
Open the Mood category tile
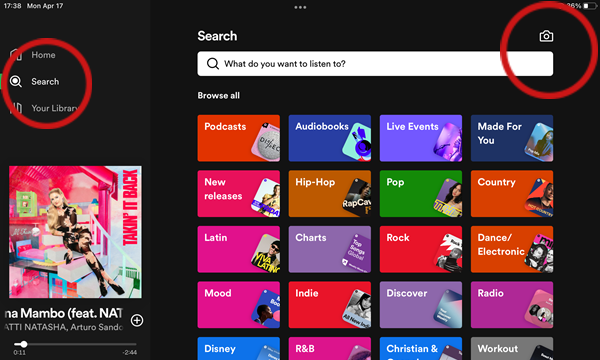coord(238,305)
